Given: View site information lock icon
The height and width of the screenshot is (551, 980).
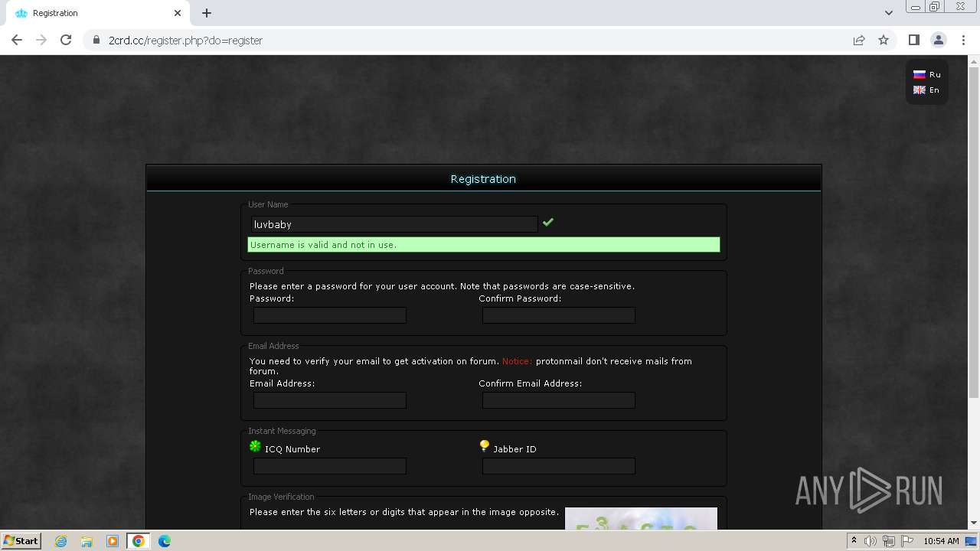Looking at the screenshot, I should pos(96,41).
